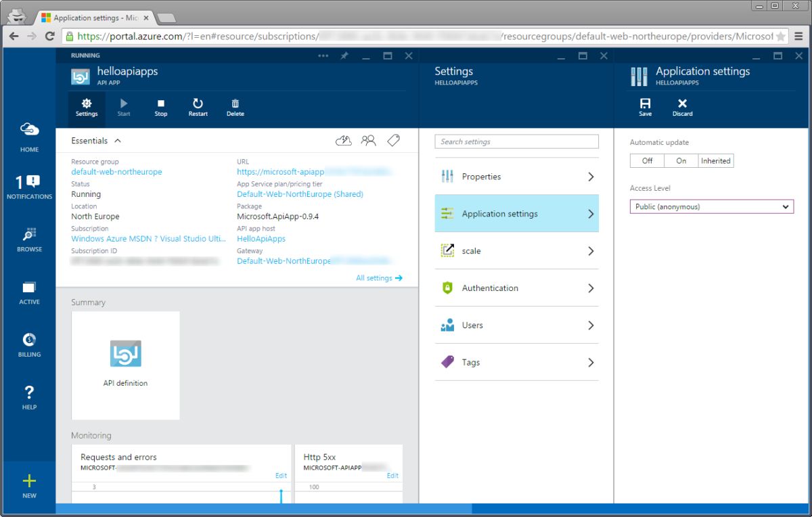The image size is (812, 517).
Task: Click the greyed-out Start button
Action: tap(124, 108)
